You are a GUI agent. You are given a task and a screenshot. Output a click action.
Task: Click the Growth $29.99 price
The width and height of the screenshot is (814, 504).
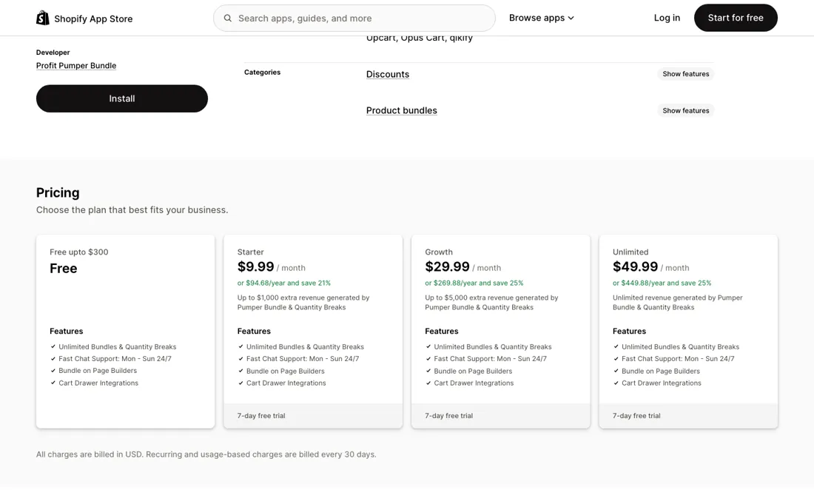[447, 266]
